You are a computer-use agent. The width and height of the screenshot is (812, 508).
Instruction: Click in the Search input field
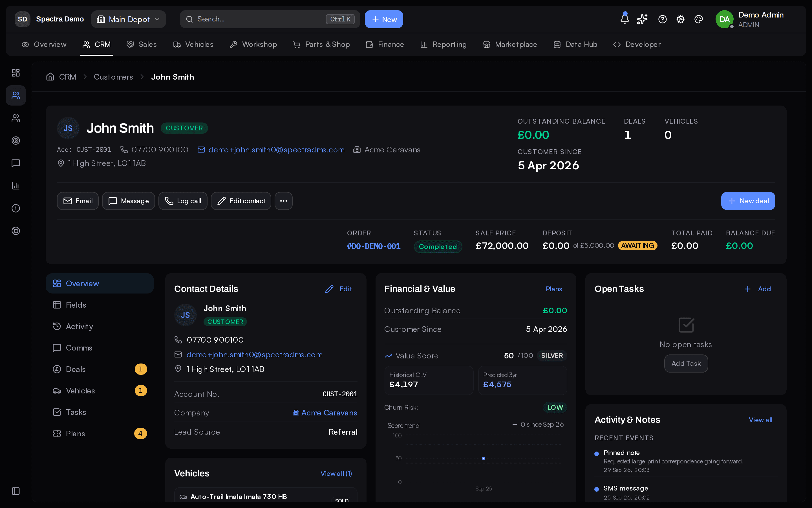click(x=270, y=19)
